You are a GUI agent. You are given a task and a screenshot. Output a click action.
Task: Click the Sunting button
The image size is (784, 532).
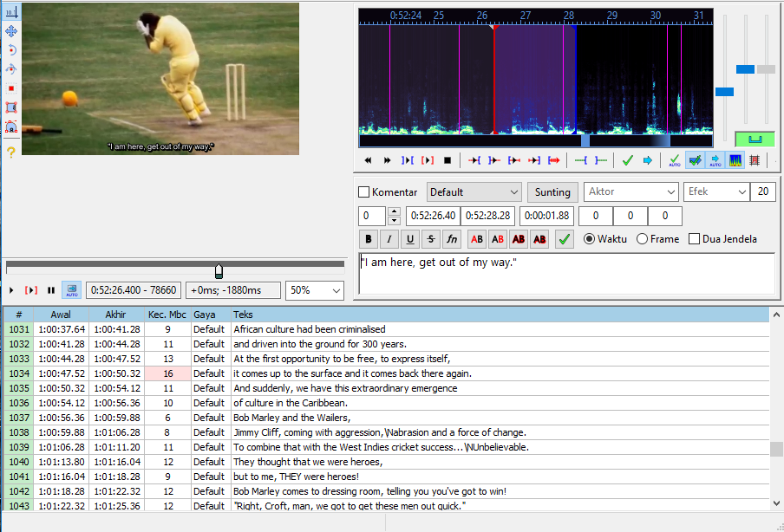click(552, 191)
